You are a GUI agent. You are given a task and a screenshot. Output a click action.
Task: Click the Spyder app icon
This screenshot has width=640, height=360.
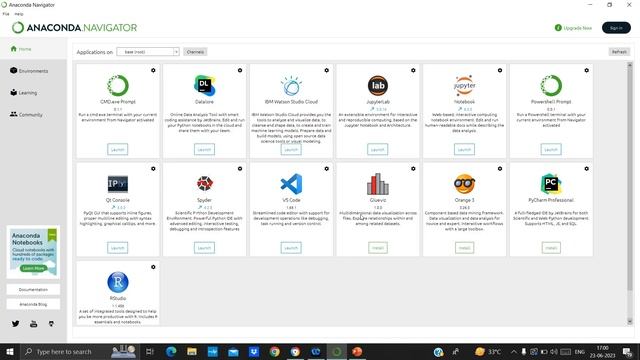(204, 184)
